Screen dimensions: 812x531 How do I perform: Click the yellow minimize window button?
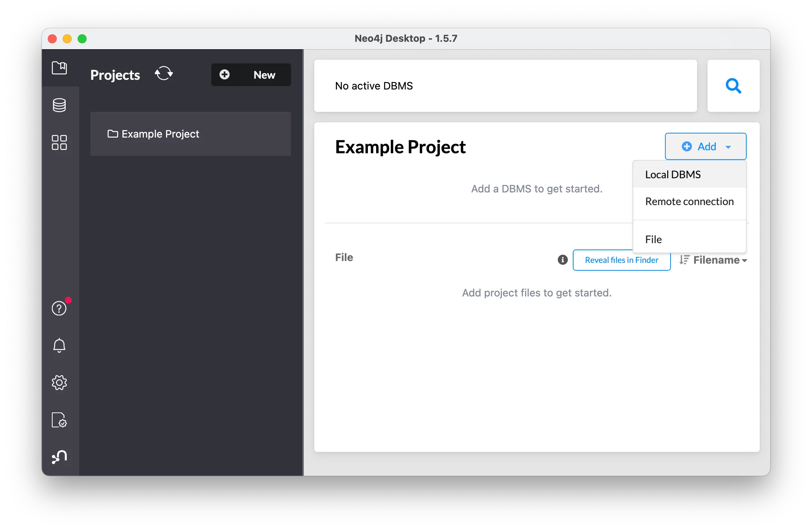pyautogui.click(x=67, y=39)
